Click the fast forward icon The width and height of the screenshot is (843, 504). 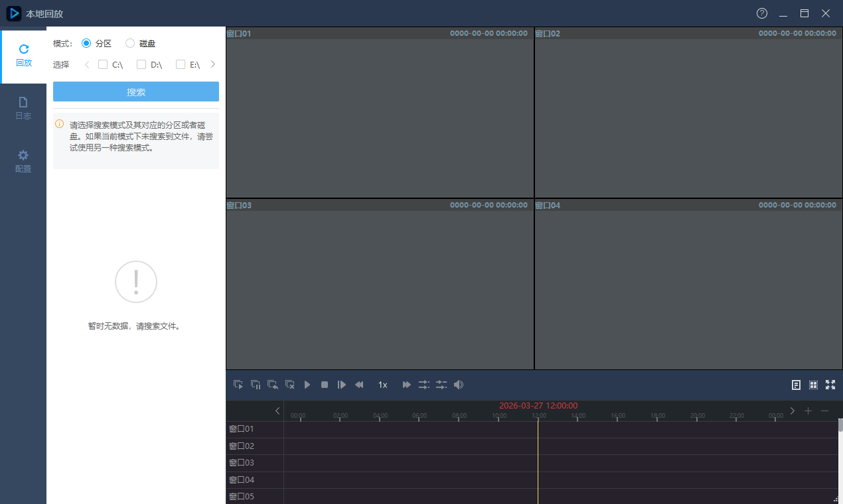tap(406, 385)
